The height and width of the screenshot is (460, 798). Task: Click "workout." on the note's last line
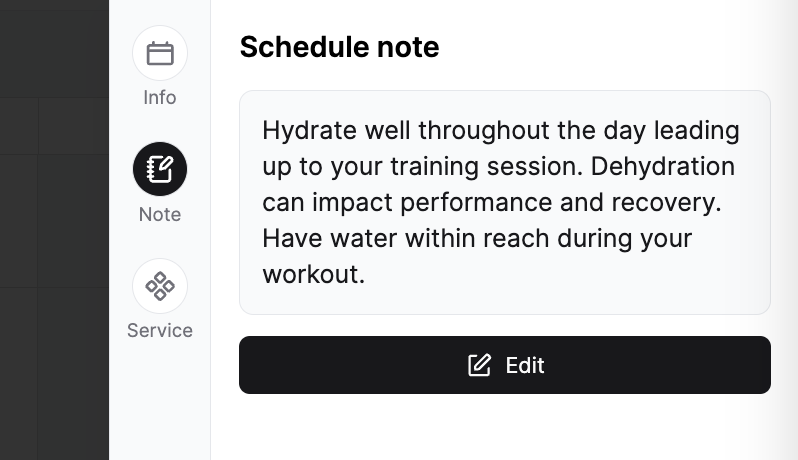[x=314, y=273]
